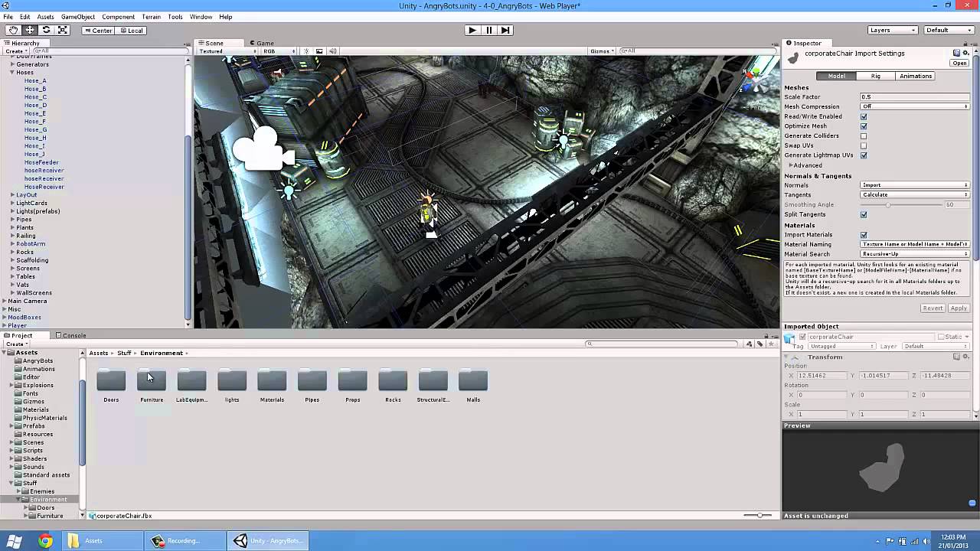The height and width of the screenshot is (551, 980).
Task: Click the Apply button
Action: [x=959, y=308]
